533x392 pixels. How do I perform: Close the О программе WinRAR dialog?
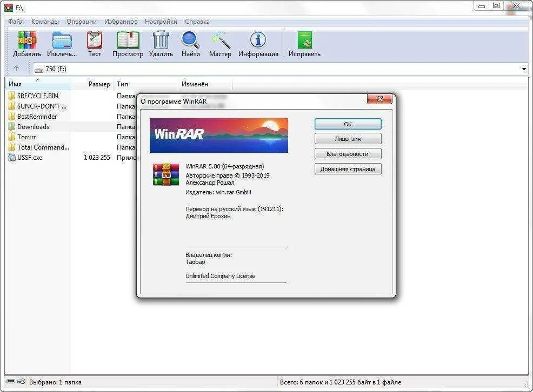(x=379, y=99)
